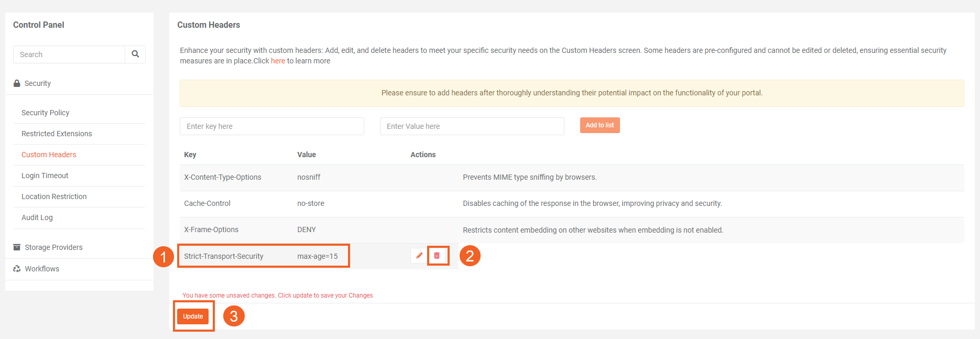This screenshot has height=339, width=980.
Task: Delete the Strict-Transport-Security header via trash icon
Action: 437,256
